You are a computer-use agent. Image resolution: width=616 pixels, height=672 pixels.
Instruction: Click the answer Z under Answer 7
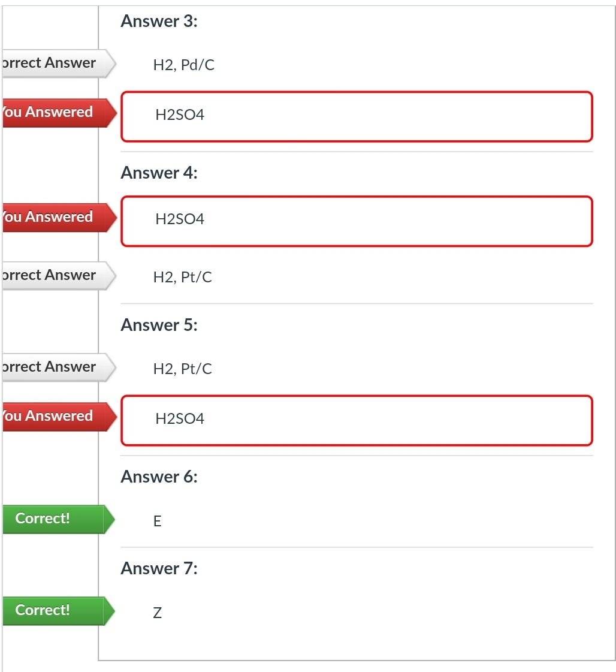[x=157, y=613]
